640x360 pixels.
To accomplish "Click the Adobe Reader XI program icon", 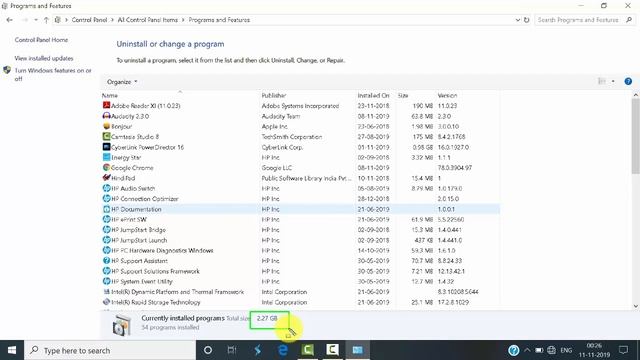I will tap(107, 105).
